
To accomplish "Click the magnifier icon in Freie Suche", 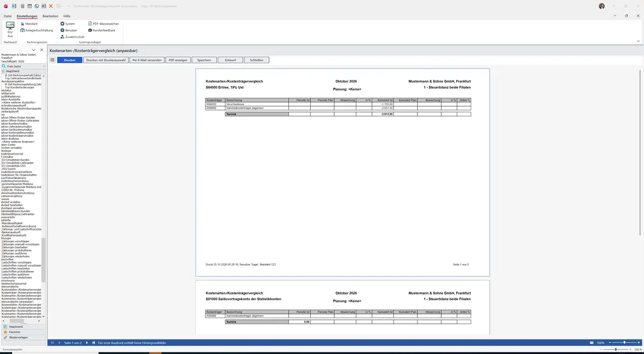I will 4,66.
